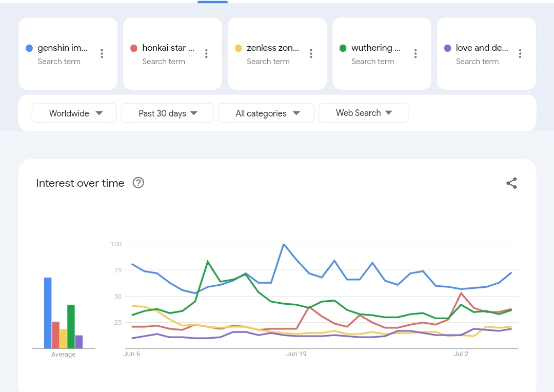Expand the Worldwide region dropdown
The height and width of the screenshot is (392, 554).
(74, 113)
